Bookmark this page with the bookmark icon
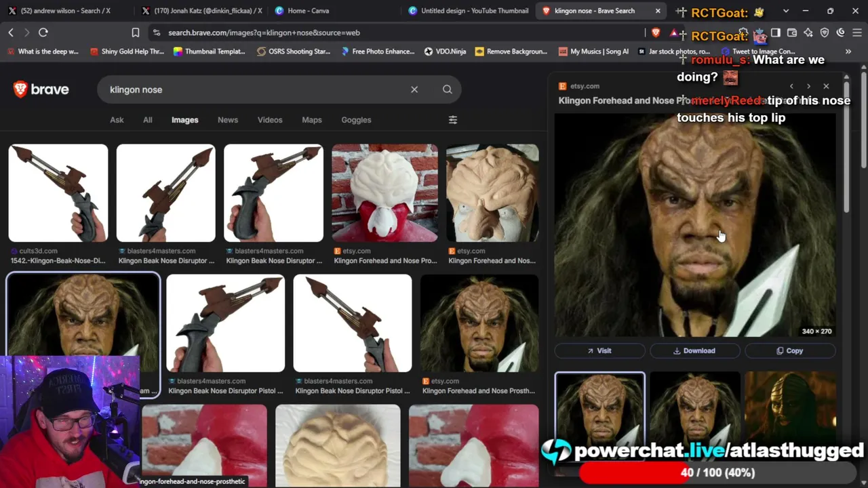Viewport: 868px width, 488px height. point(136,33)
